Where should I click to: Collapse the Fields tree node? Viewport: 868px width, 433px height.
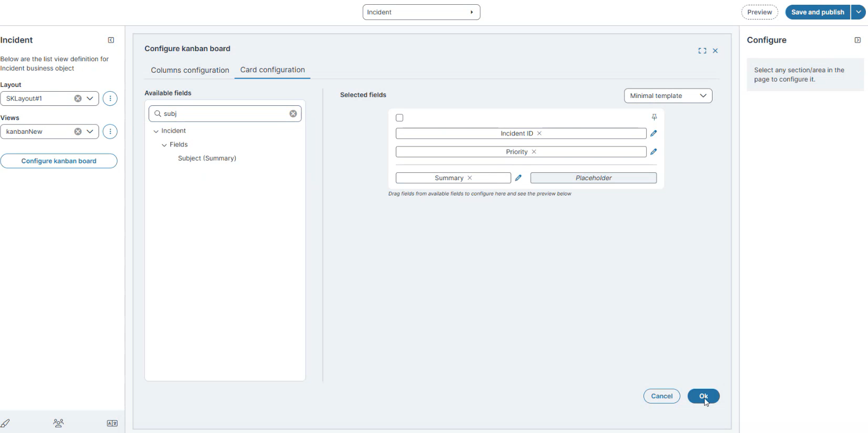164,145
